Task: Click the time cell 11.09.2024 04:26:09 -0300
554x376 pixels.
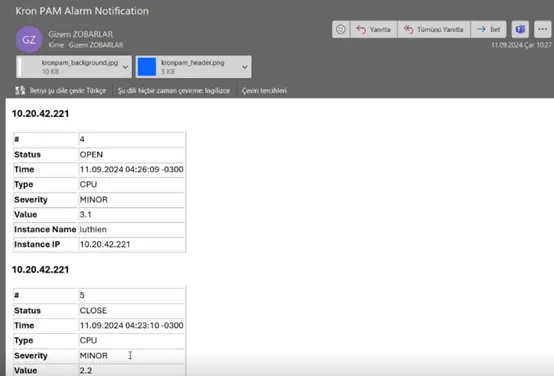Action: tap(131, 169)
